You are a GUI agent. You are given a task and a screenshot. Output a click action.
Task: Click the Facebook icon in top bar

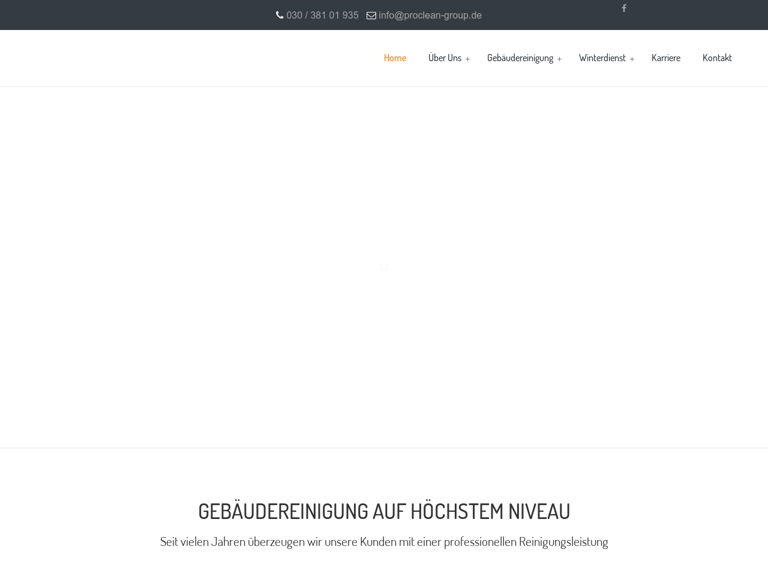click(x=624, y=8)
